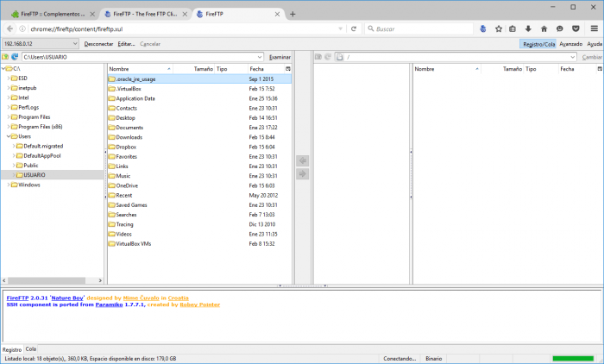Click the remote refresh icon
The height and width of the screenshot is (364, 604).
328,57
